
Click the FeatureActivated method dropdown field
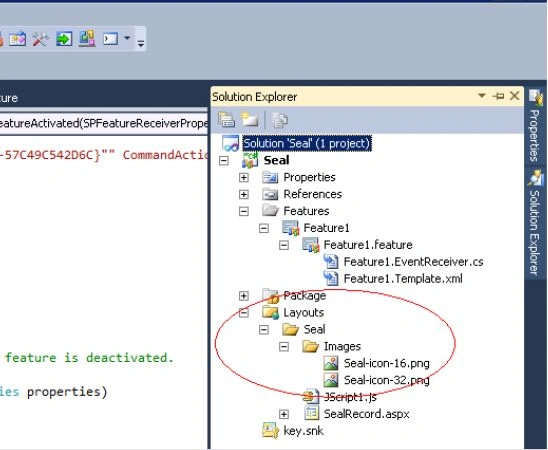click(104, 123)
